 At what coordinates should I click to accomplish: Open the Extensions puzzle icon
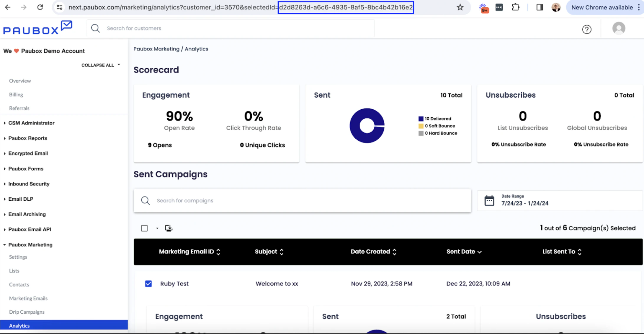coord(515,7)
